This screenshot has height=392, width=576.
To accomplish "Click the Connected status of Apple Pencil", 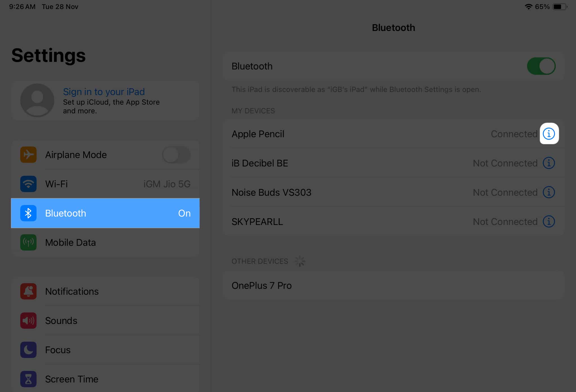I will (514, 134).
